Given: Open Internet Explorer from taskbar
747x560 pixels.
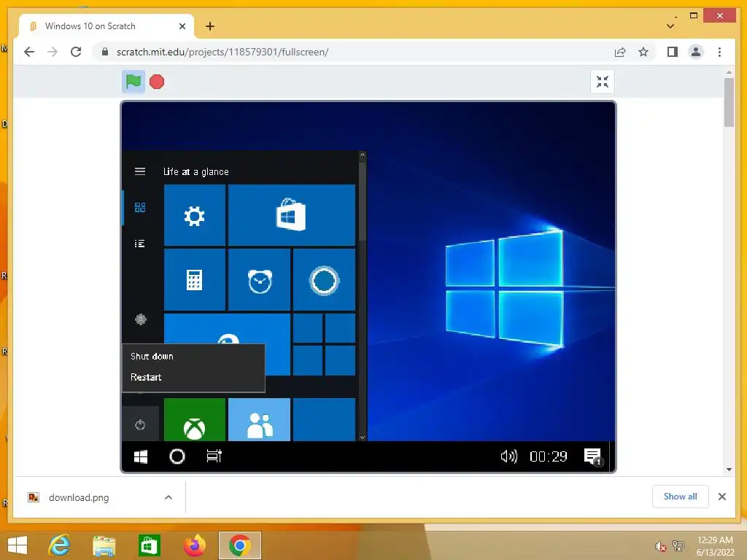Looking at the screenshot, I should pyautogui.click(x=60, y=545).
